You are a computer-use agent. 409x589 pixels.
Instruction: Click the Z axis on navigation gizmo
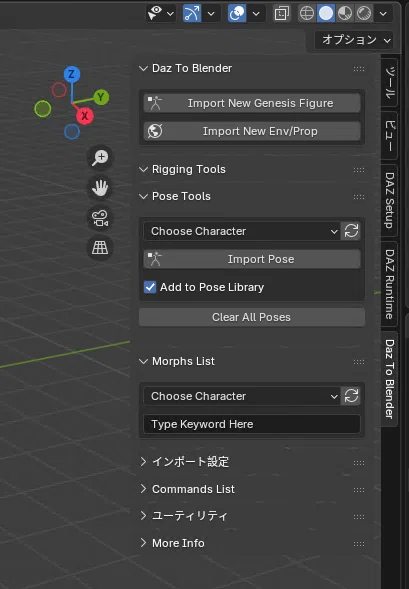[71, 74]
